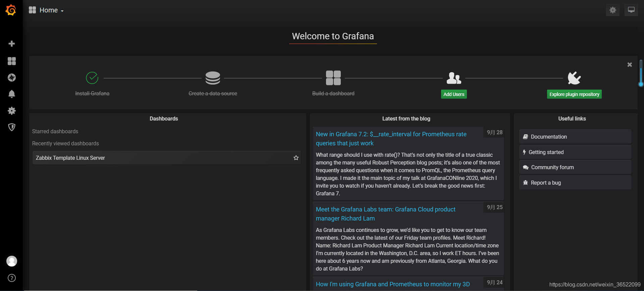Image resolution: width=644 pixels, height=291 pixels.
Task: Open the Grafana 7.2 rate_interval blog post
Action: coord(391,139)
